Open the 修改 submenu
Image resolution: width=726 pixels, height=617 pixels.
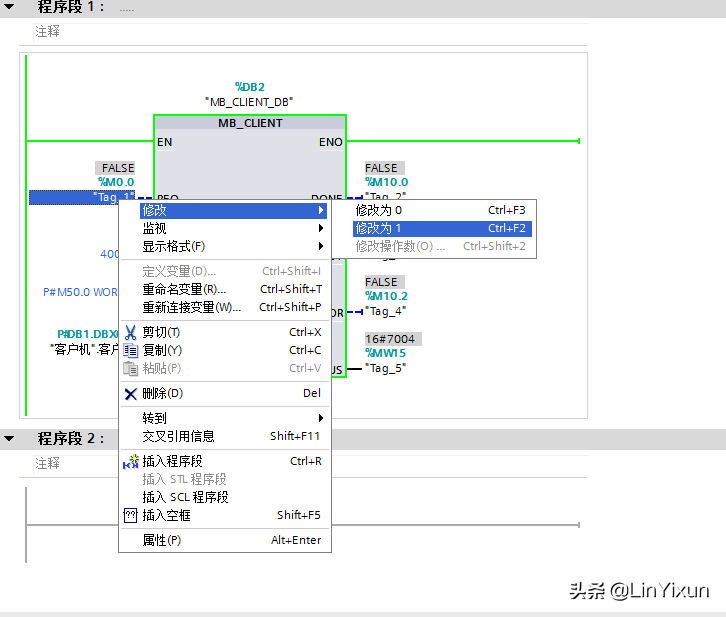click(x=233, y=210)
